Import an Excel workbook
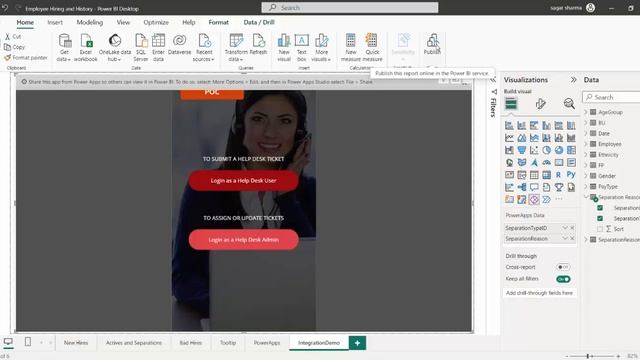This screenshot has width=640, height=360. coord(86,47)
